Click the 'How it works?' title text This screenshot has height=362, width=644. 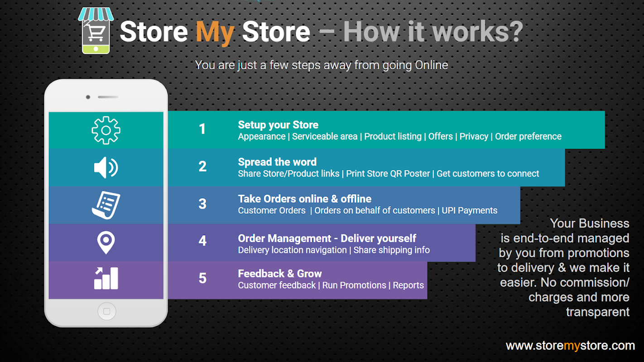(433, 32)
